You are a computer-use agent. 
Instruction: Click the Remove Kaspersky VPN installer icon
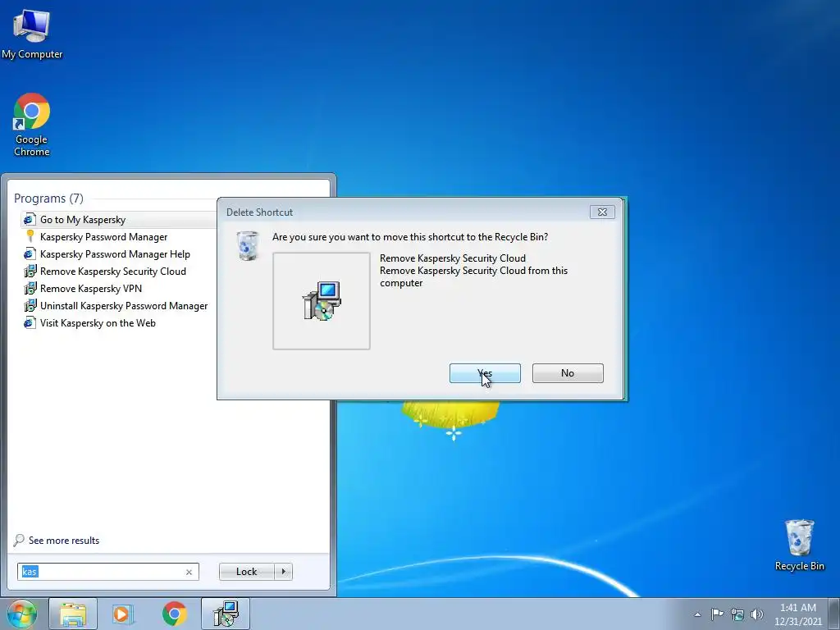pyautogui.click(x=30, y=288)
